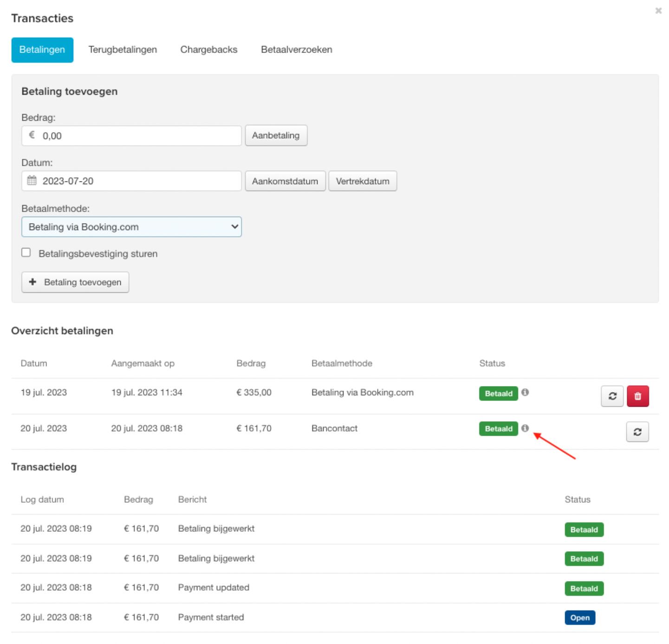Delete the €335,00 payment with trash icon
The width and height of the screenshot is (669, 644).
point(637,396)
